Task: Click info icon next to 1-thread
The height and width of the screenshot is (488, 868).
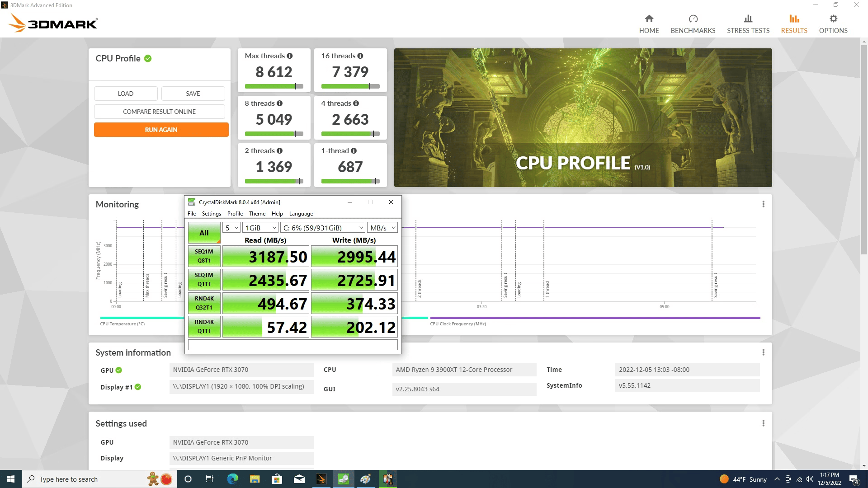Action: pyautogui.click(x=354, y=151)
